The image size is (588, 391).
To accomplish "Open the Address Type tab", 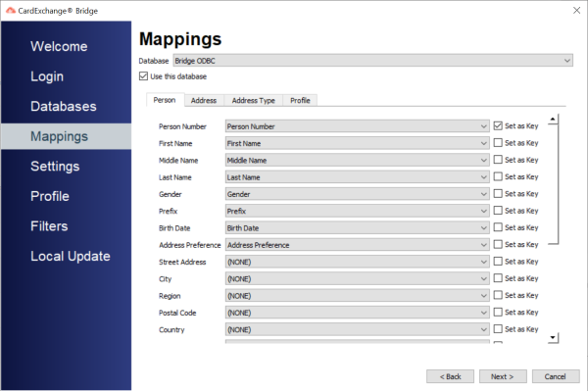I will 253,101.
